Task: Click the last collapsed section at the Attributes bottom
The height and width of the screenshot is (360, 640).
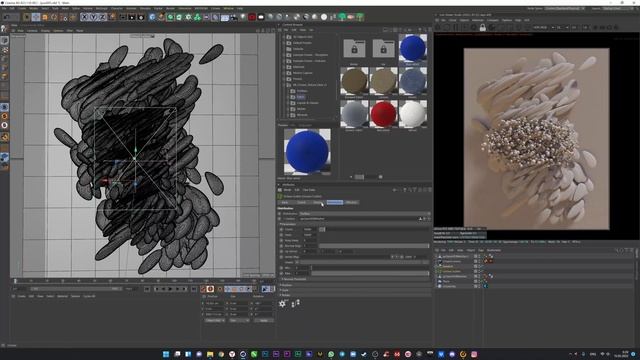Action: (x=354, y=295)
